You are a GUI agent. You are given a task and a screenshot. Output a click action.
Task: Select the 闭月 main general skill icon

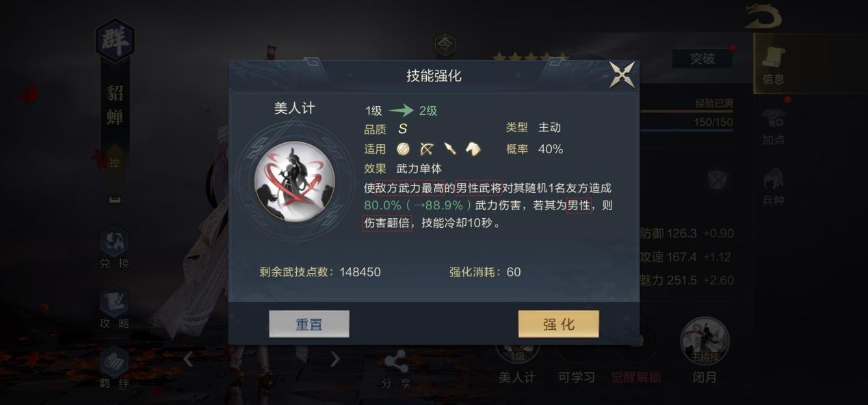pos(705,342)
